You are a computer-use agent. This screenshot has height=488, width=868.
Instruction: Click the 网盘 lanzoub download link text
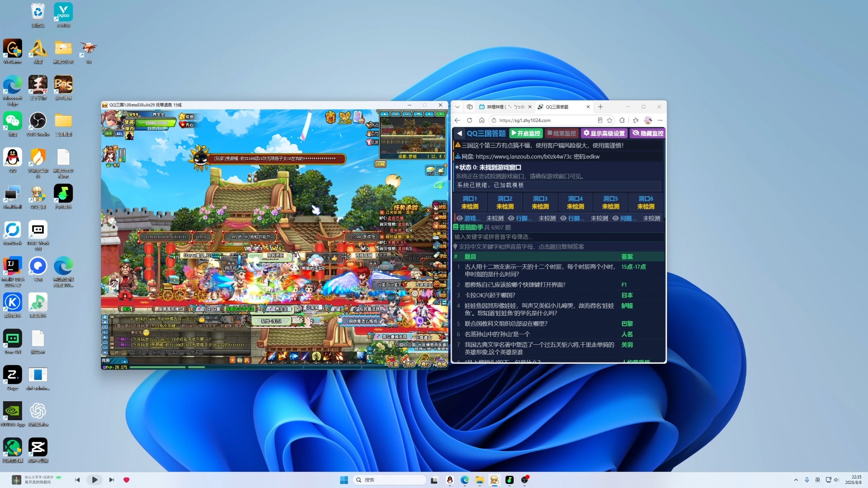pos(531,157)
